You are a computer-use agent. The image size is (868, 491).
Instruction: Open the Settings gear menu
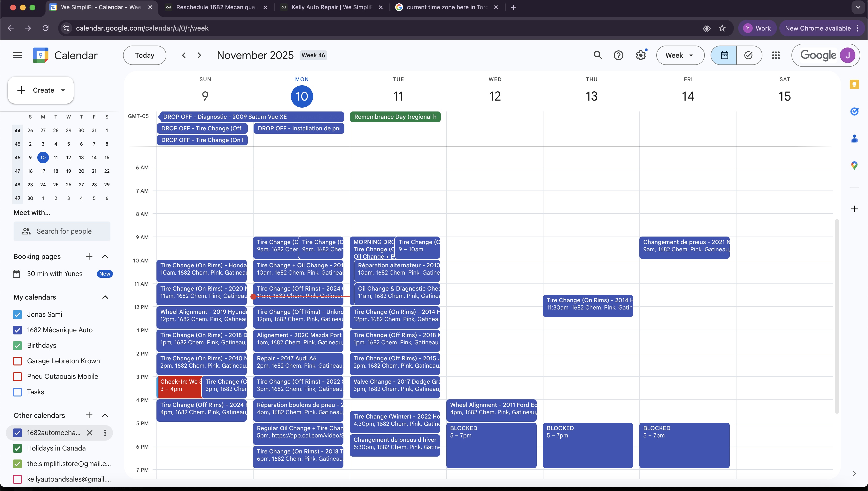(x=641, y=55)
